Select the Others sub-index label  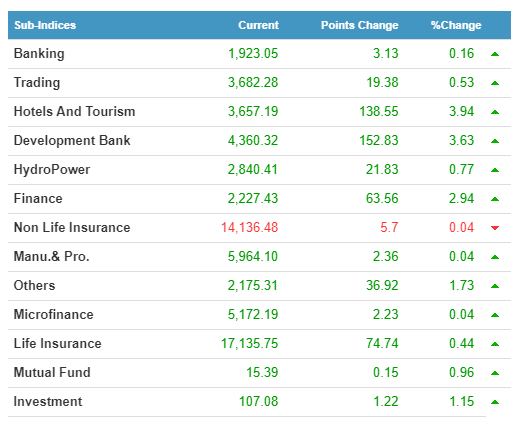[34, 285]
